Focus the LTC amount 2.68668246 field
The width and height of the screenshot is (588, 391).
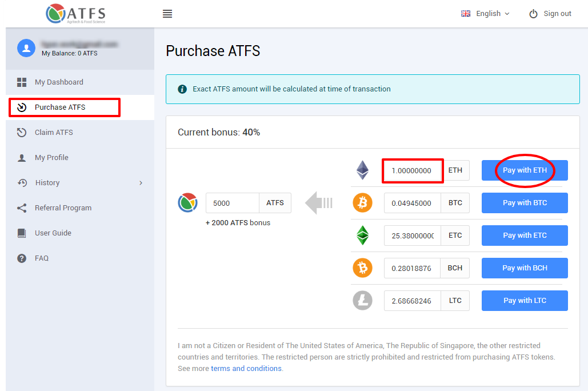[x=413, y=301]
